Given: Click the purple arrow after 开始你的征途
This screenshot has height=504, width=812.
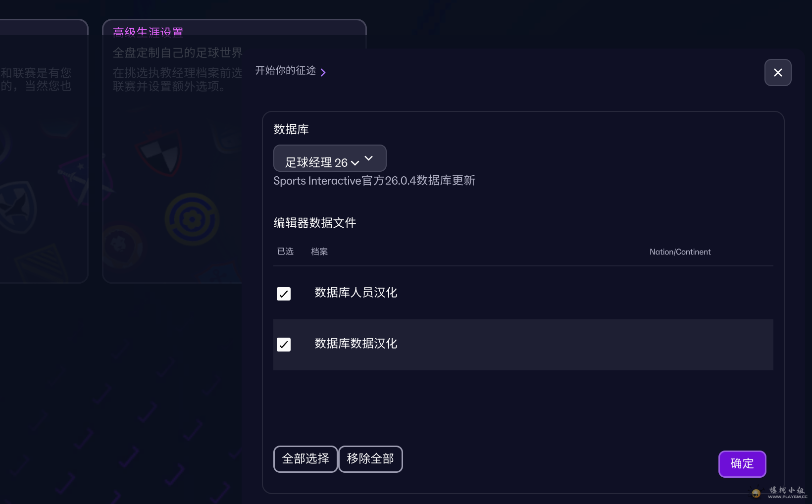Looking at the screenshot, I should (x=323, y=73).
